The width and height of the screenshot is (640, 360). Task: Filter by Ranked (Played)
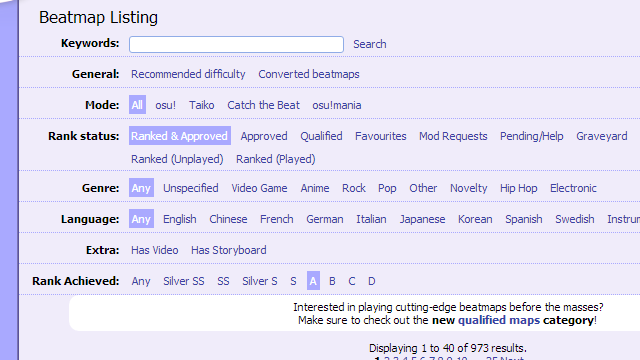(x=276, y=159)
